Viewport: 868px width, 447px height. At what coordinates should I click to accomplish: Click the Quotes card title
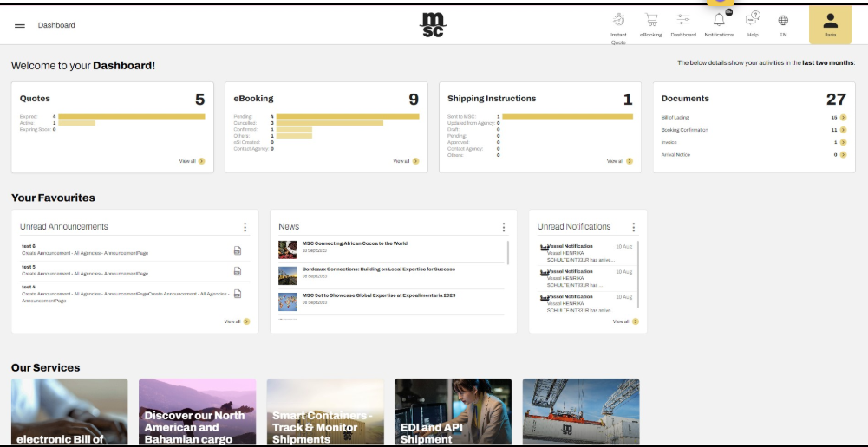point(35,99)
